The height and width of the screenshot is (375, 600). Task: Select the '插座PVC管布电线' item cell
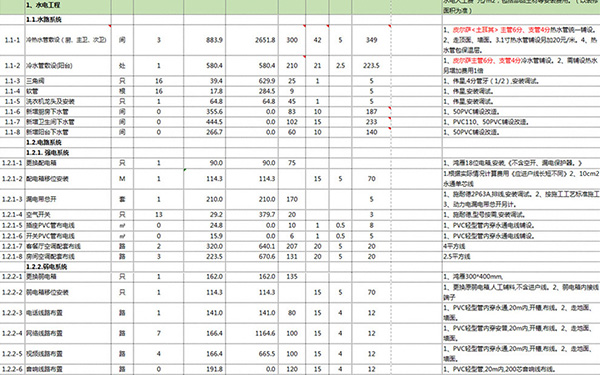click(x=68, y=225)
